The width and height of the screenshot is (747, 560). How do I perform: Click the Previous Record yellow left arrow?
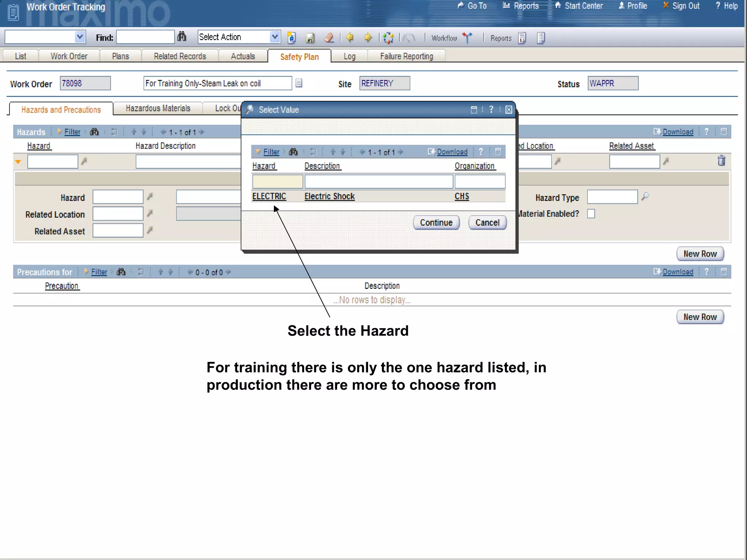pos(349,38)
